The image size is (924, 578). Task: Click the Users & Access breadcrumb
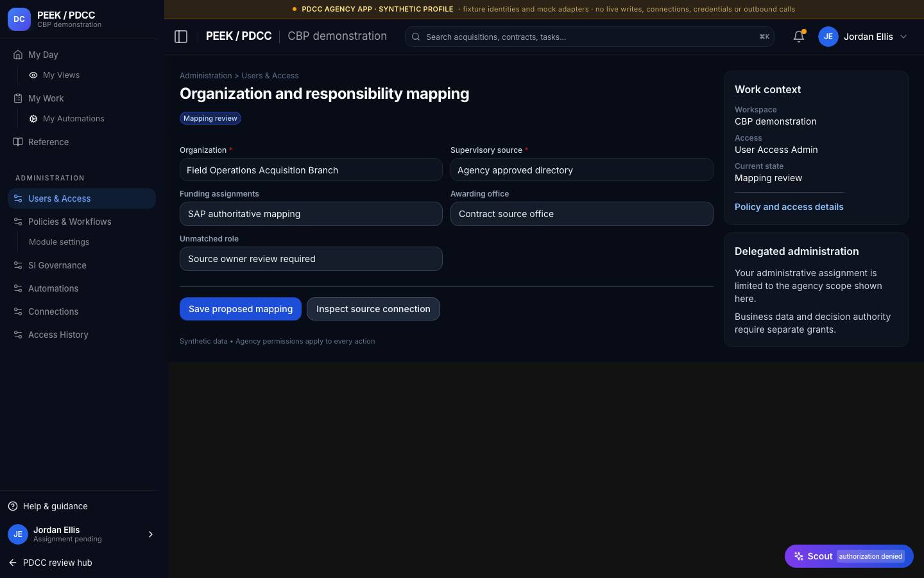[270, 76]
